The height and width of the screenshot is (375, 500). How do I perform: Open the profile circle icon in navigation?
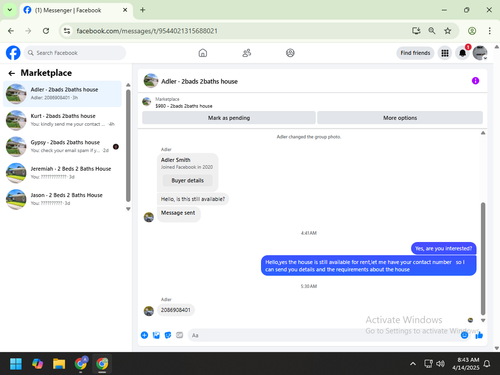(x=290, y=53)
